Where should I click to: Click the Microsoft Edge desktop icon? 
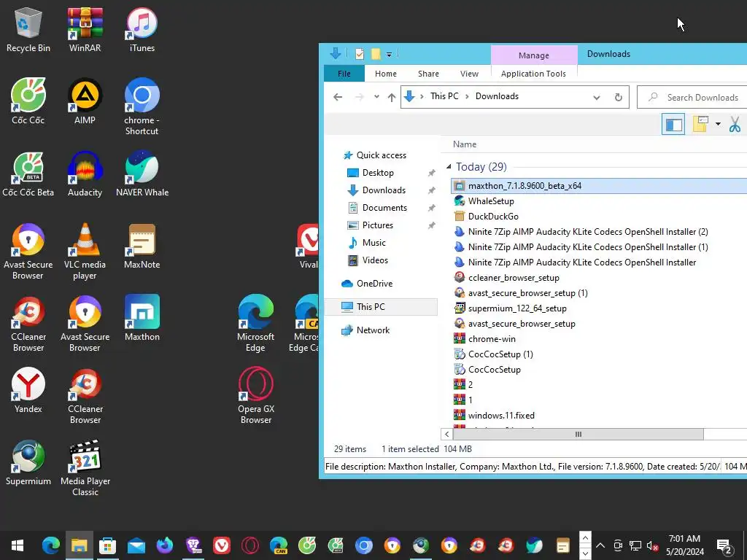(x=256, y=323)
